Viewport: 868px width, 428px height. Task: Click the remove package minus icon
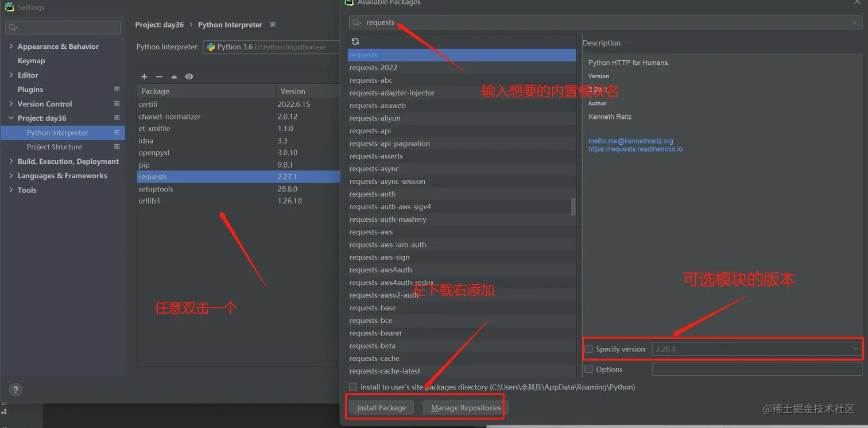pos(159,77)
